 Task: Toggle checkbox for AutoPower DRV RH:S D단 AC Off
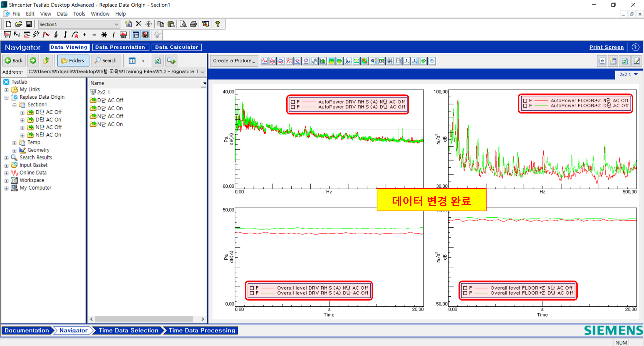pos(293,107)
